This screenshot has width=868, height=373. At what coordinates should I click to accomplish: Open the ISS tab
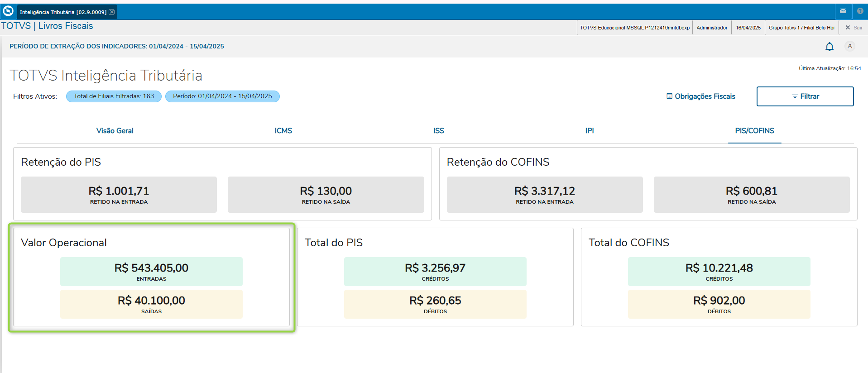[x=439, y=131]
